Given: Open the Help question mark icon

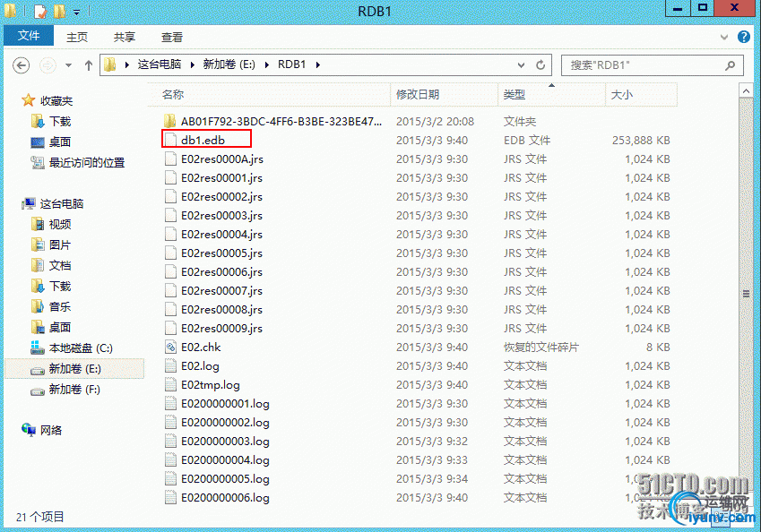Looking at the screenshot, I should tap(744, 37).
